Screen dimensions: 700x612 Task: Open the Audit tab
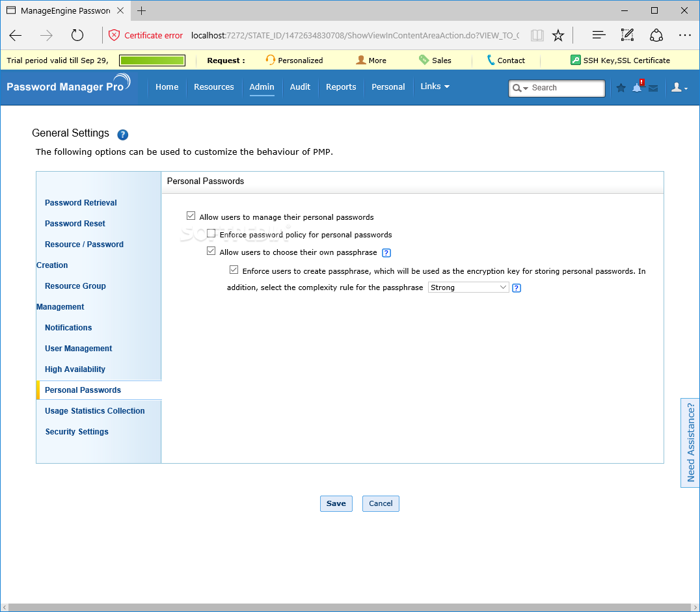point(300,87)
